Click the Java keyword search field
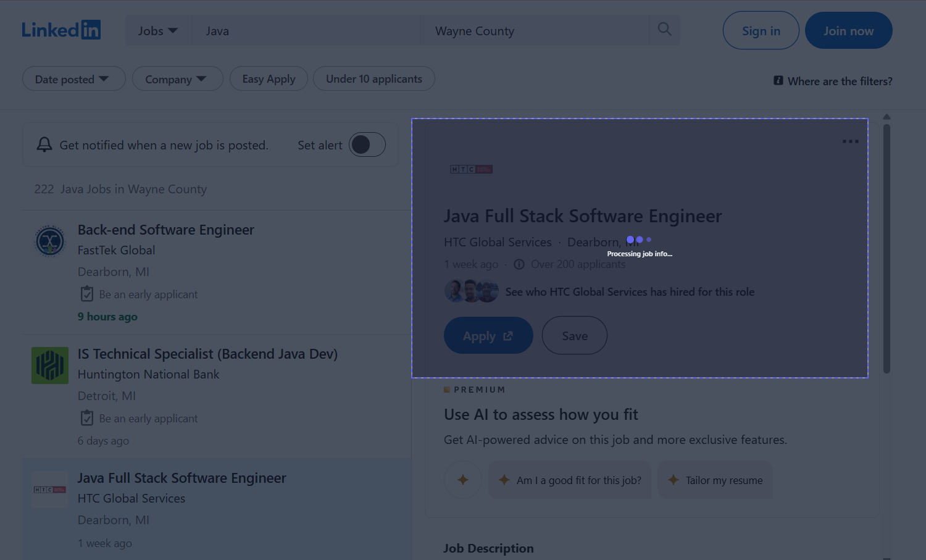Viewport: 926px width, 560px height. tap(306, 31)
